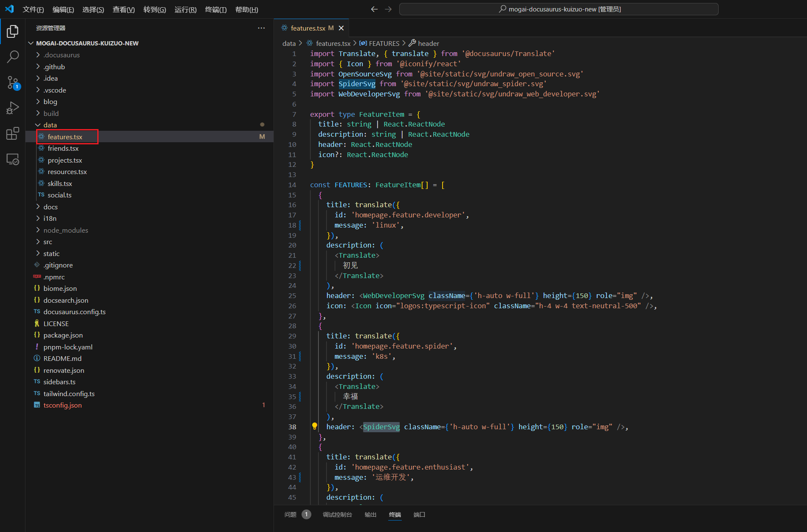Viewport: 807px width, 532px height.
Task: Go forward with the right arrow
Action: coord(388,9)
